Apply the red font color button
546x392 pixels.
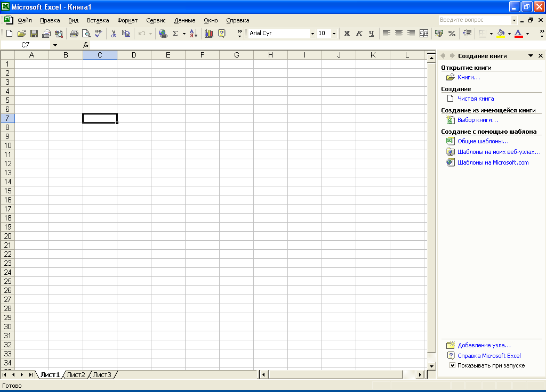518,34
